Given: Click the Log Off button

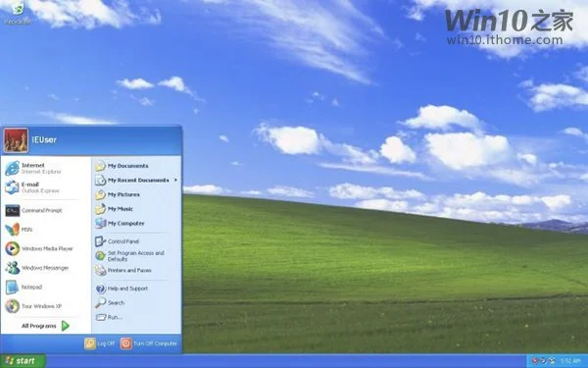Looking at the screenshot, I should pyautogui.click(x=99, y=343).
